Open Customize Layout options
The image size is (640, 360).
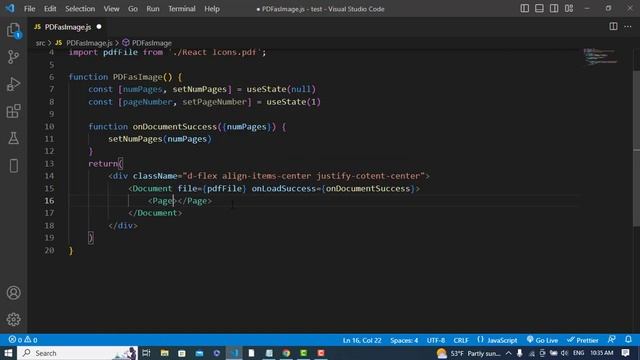point(569,9)
